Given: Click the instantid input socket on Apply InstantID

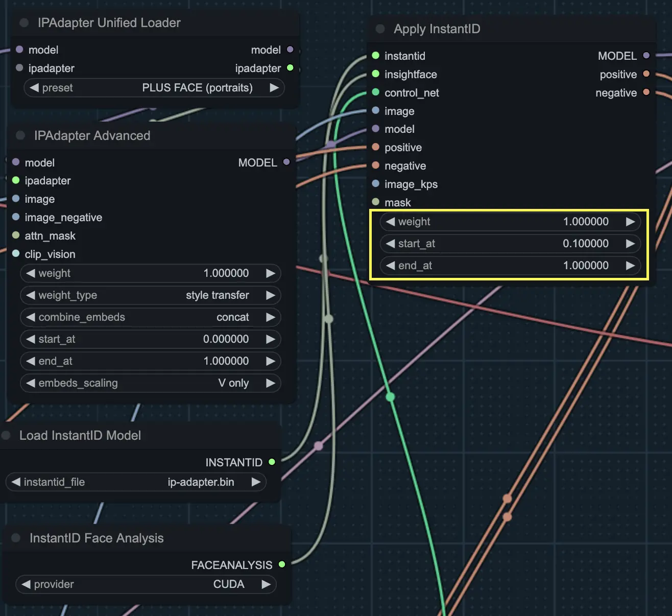Looking at the screenshot, I should pos(376,55).
